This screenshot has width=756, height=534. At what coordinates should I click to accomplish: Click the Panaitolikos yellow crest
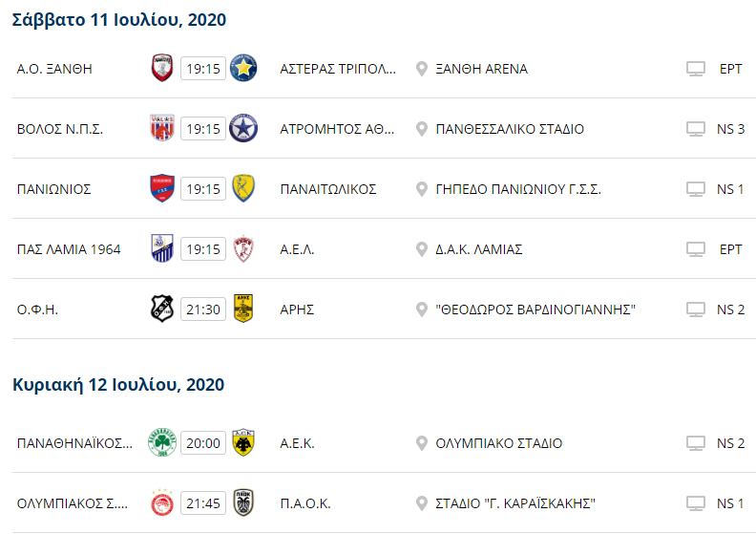pos(243,188)
